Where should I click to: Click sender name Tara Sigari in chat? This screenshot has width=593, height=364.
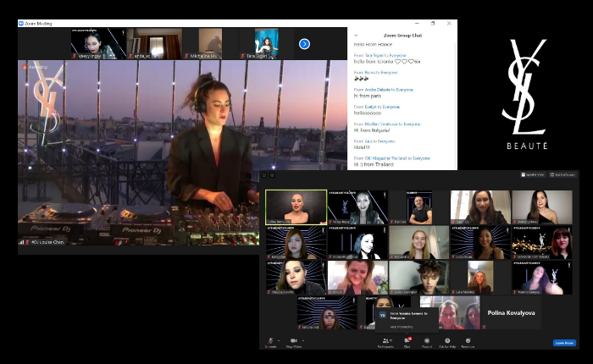point(374,56)
